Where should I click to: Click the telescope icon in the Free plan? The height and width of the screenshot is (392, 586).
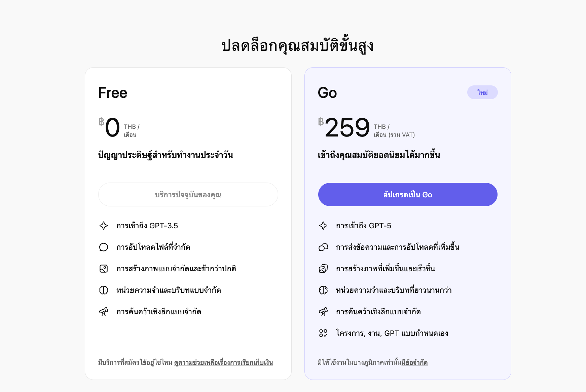click(x=104, y=312)
